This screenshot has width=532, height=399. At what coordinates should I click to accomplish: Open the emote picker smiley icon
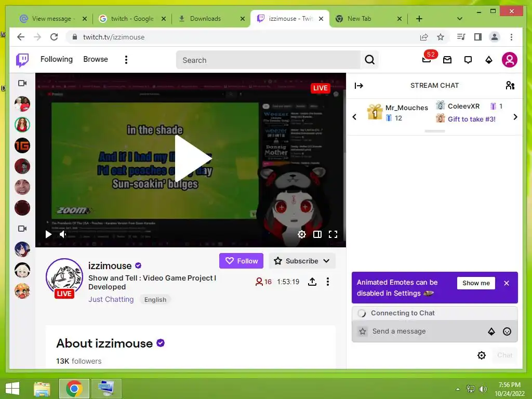(x=507, y=331)
